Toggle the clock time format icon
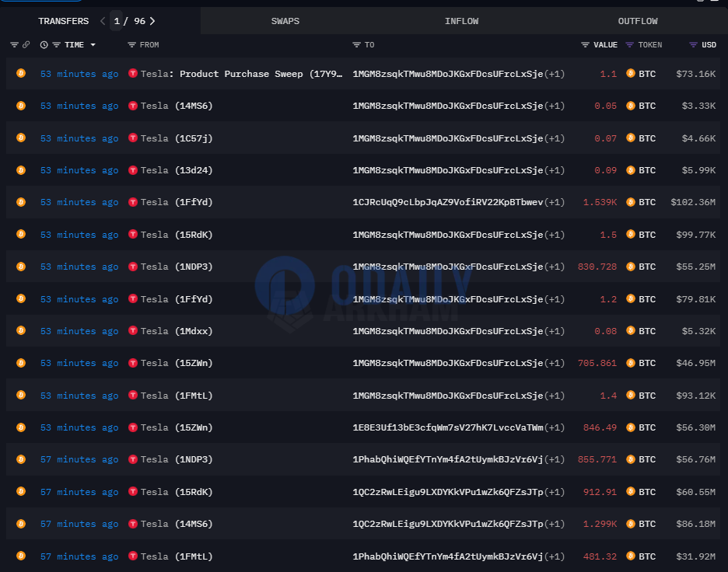Viewport: 728px width, 572px height. pyautogui.click(x=44, y=45)
